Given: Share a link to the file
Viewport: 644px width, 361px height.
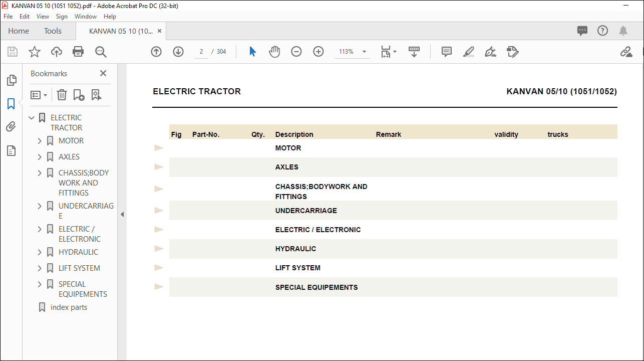Looking at the screenshot, I should (x=626, y=52).
